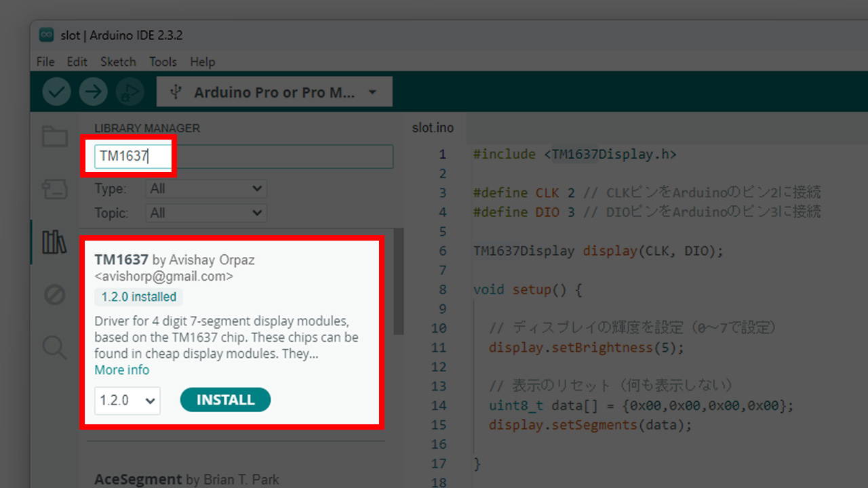Open the Boards Manager sidebar icon
868x488 pixels.
click(x=55, y=189)
